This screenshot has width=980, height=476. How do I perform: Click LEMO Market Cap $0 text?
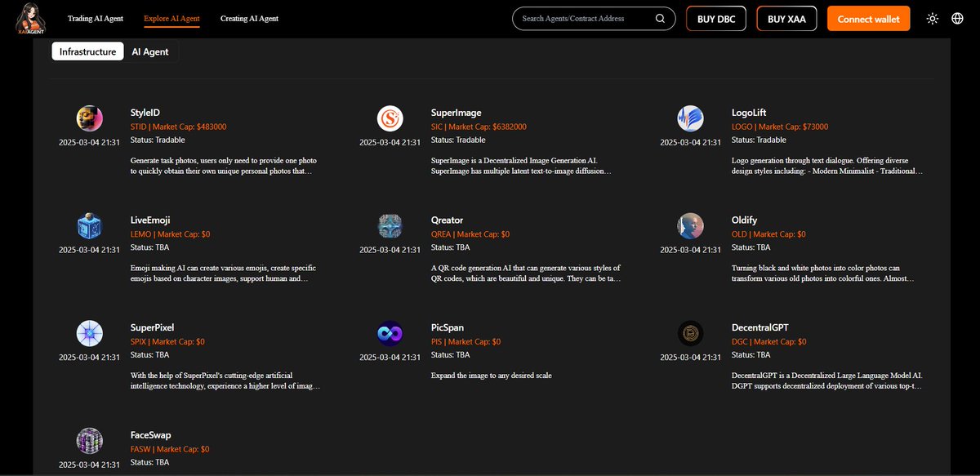pos(170,234)
